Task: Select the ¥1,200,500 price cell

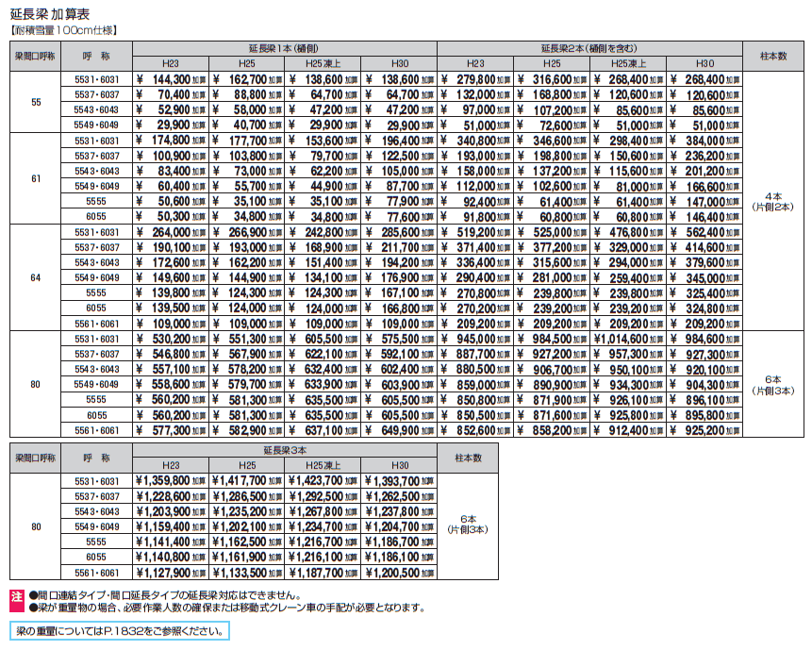Action: [400, 573]
